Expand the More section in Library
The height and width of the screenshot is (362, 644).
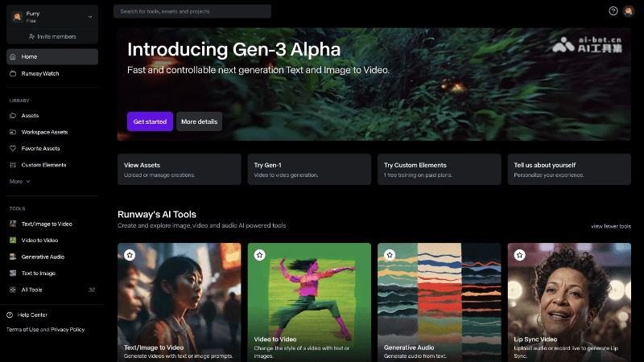19,182
